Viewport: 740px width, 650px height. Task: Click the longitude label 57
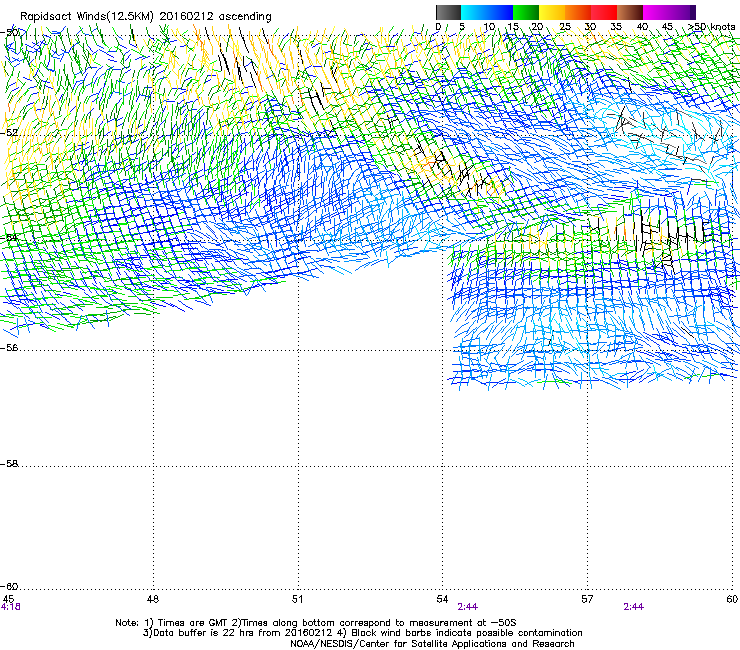click(x=587, y=599)
